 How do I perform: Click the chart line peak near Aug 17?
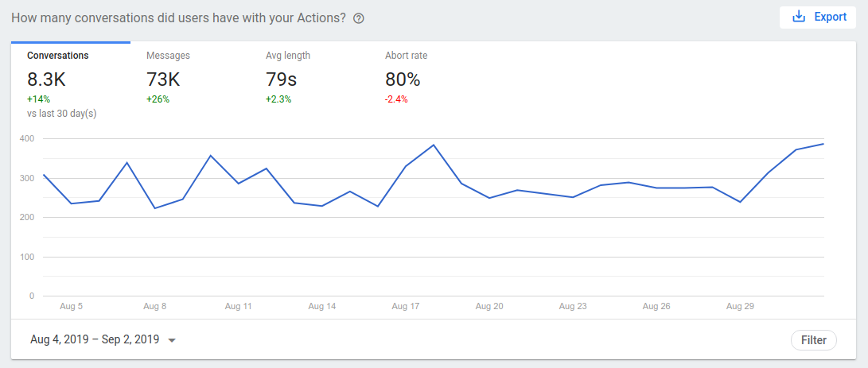point(434,145)
